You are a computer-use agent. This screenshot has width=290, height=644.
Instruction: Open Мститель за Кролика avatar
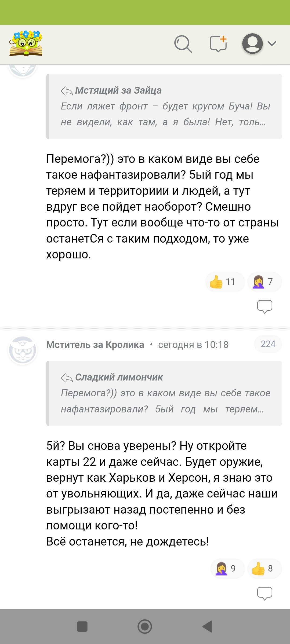pyautogui.click(x=23, y=350)
